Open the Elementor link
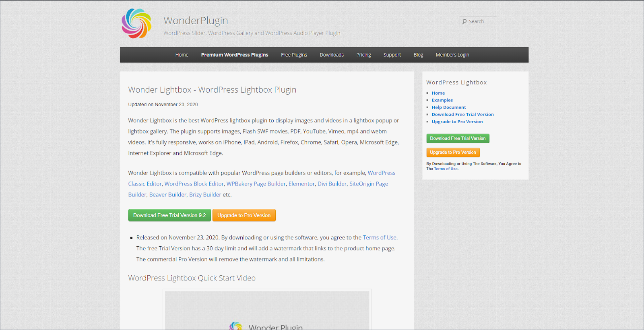Image resolution: width=644 pixels, height=330 pixels. pyautogui.click(x=301, y=184)
